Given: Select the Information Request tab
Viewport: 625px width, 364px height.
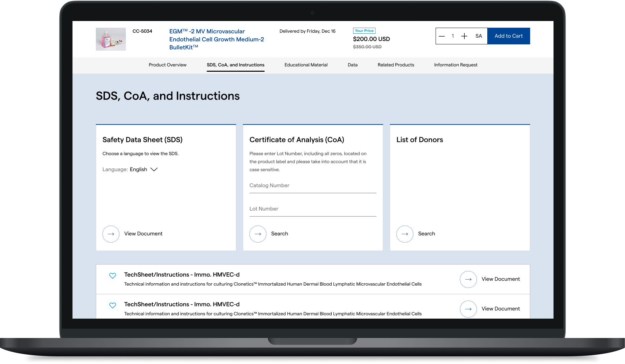Looking at the screenshot, I should click(456, 65).
